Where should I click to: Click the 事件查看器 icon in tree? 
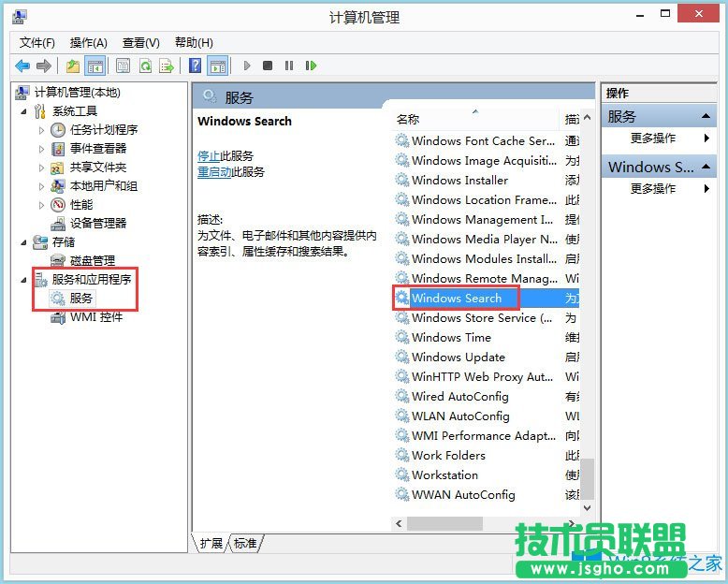point(58,149)
